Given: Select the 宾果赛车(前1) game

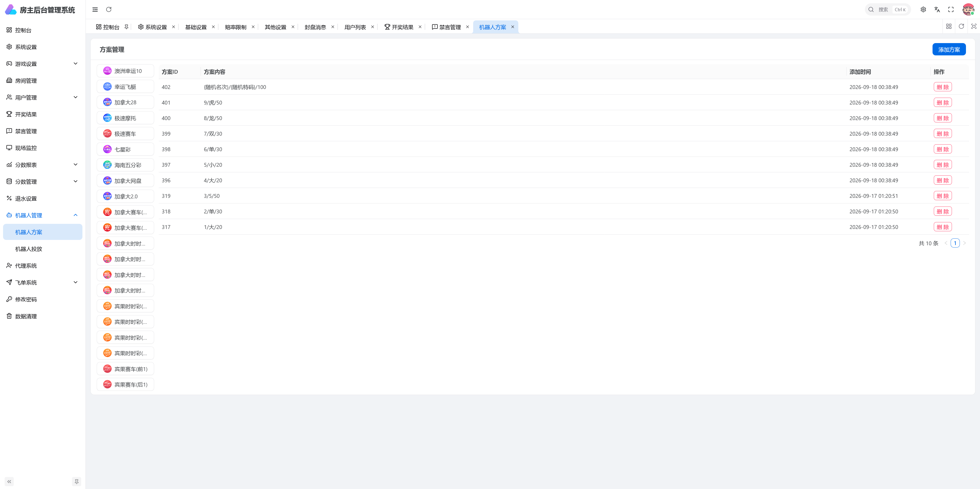Looking at the screenshot, I should coord(126,369).
